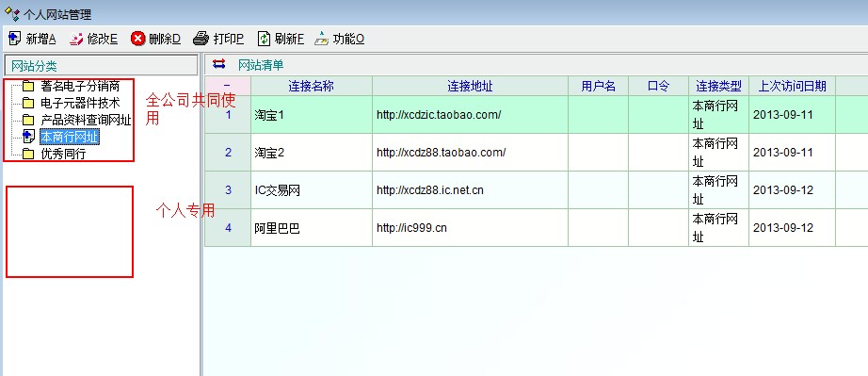Collapse the grid with the minus header
This screenshot has height=376, width=868.
tap(228, 86)
